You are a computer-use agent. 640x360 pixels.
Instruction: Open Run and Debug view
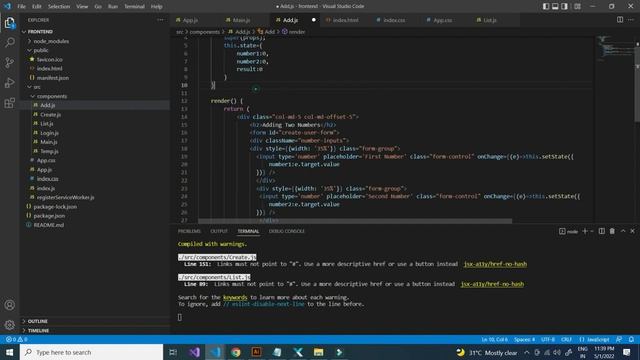tap(10, 82)
